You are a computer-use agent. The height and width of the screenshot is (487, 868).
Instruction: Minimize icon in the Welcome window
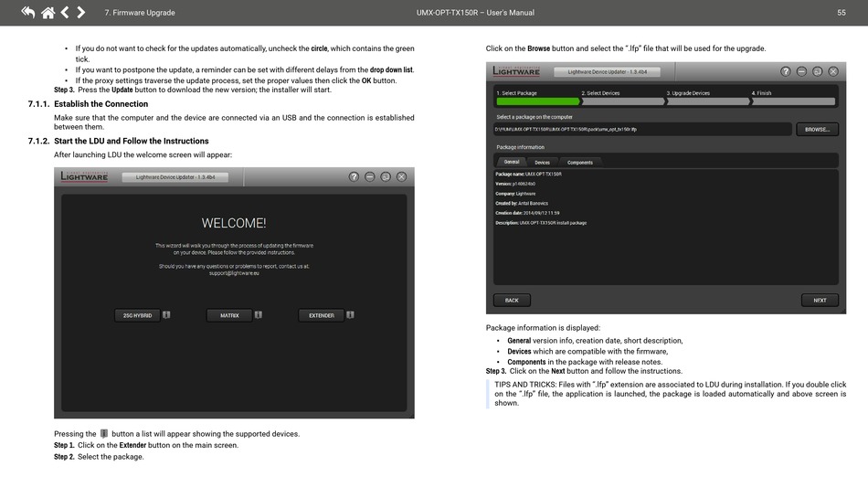point(370,176)
